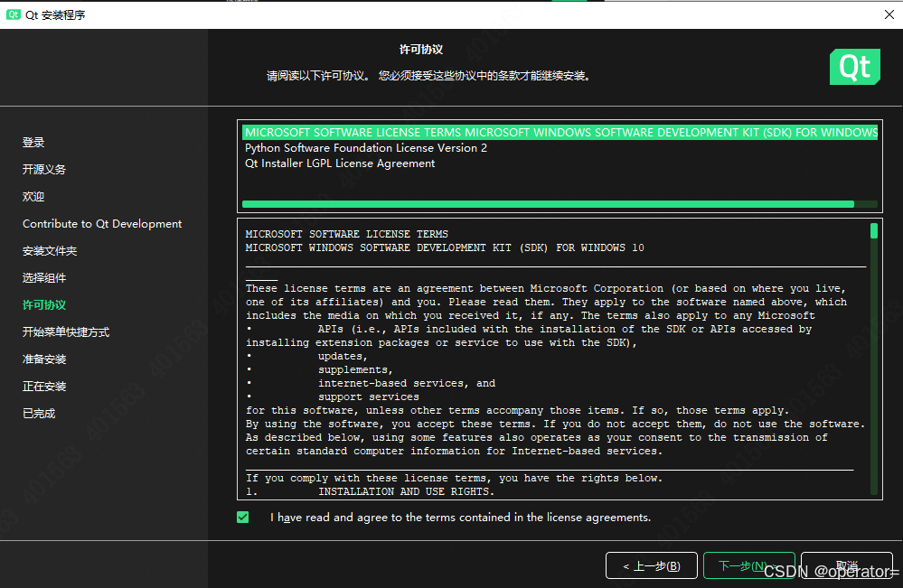
Task: Click the 'internet-based services, and' bullet line
Action: [x=407, y=383]
